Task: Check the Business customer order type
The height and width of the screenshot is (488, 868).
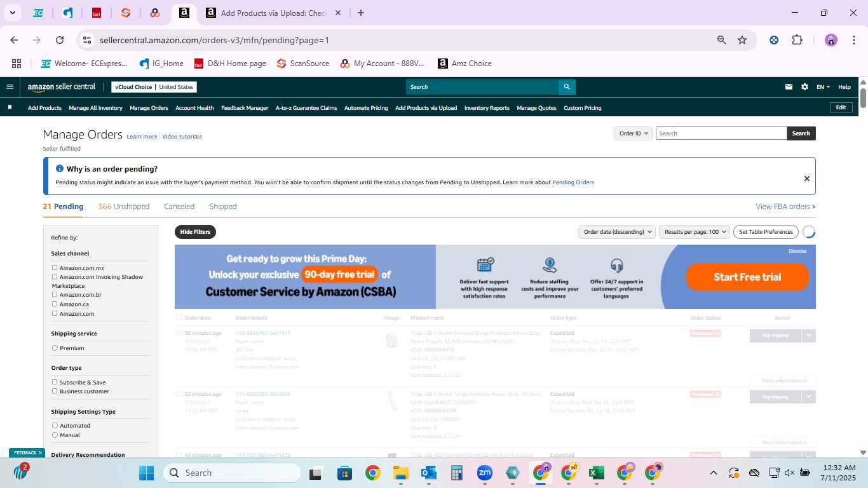Action: coord(55,391)
